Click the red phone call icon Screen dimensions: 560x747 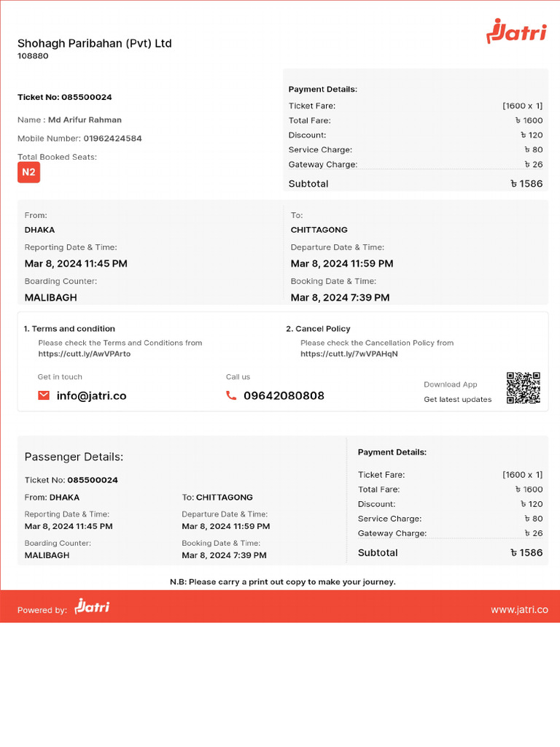pyautogui.click(x=231, y=395)
